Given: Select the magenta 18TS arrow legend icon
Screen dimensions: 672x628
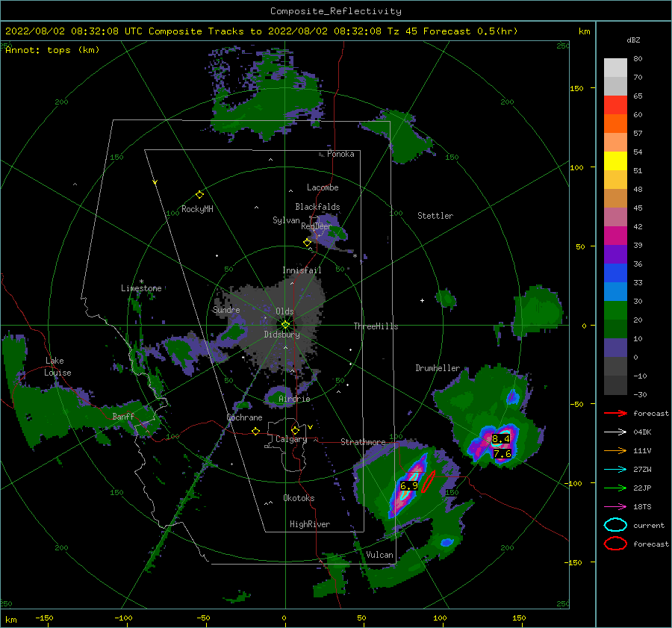Looking at the screenshot, I should 615,507.
